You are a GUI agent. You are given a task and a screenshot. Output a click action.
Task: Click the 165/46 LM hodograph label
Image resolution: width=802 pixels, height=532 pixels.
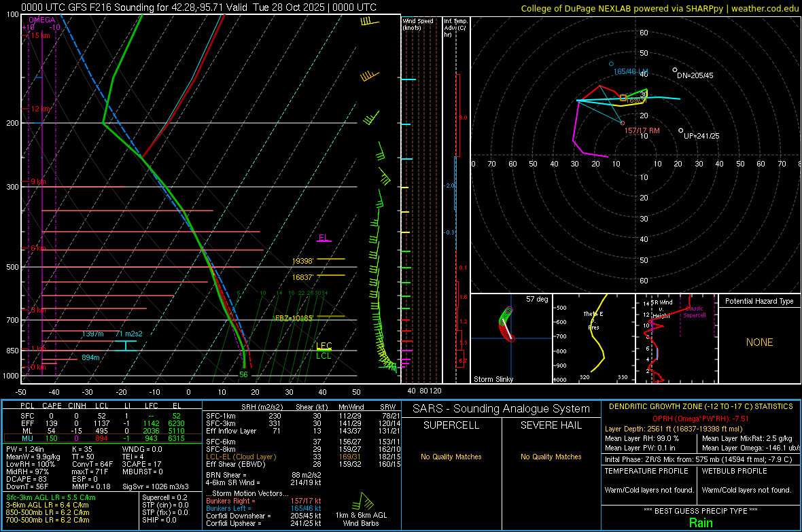[x=630, y=71]
